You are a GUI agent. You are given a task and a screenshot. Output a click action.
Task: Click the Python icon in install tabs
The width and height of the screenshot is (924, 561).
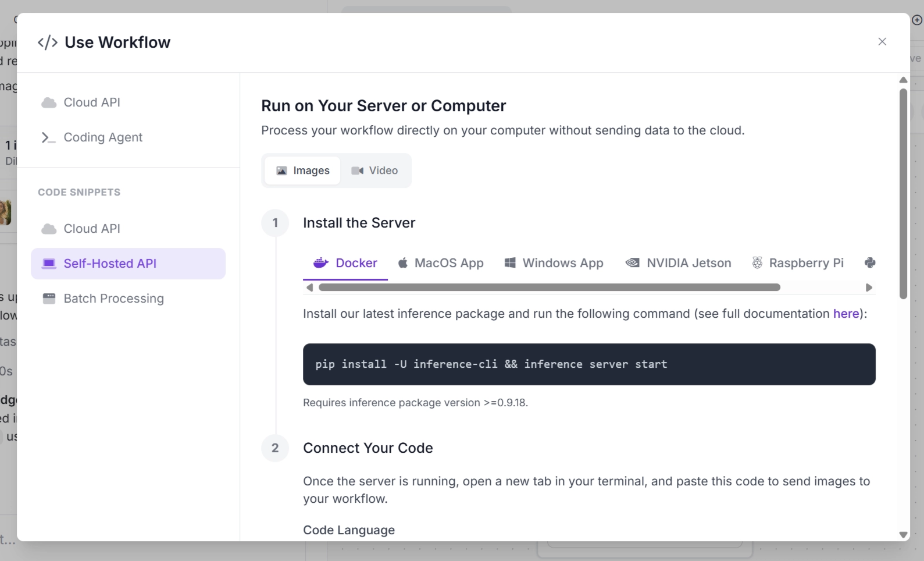870,263
